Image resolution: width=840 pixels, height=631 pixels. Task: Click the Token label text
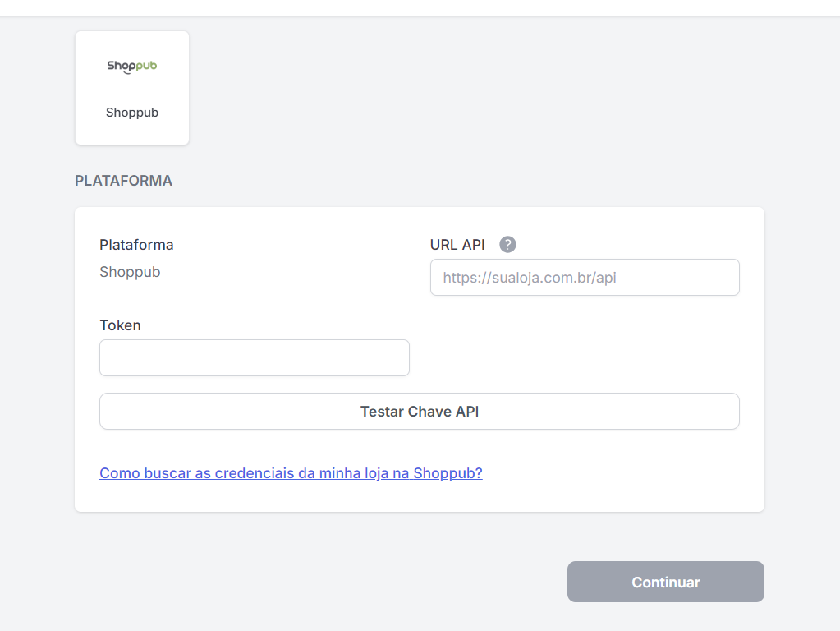pos(120,325)
